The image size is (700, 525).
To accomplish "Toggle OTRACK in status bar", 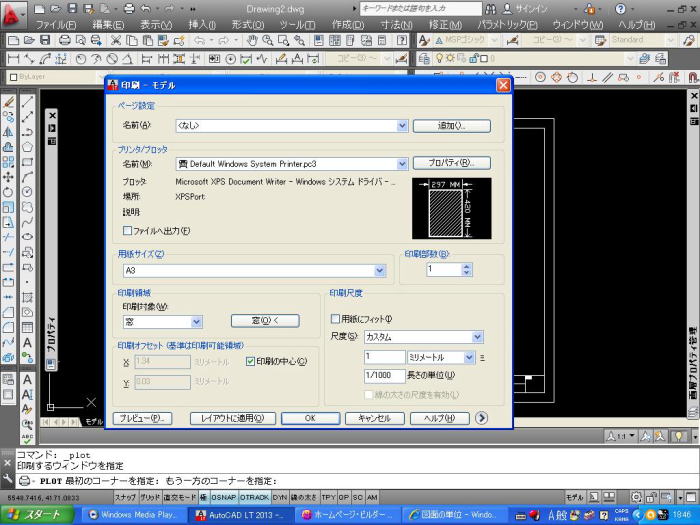I will coord(254,497).
